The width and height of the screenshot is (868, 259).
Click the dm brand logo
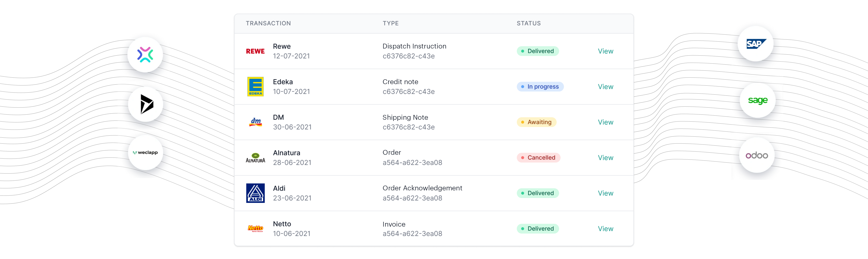tap(255, 122)
